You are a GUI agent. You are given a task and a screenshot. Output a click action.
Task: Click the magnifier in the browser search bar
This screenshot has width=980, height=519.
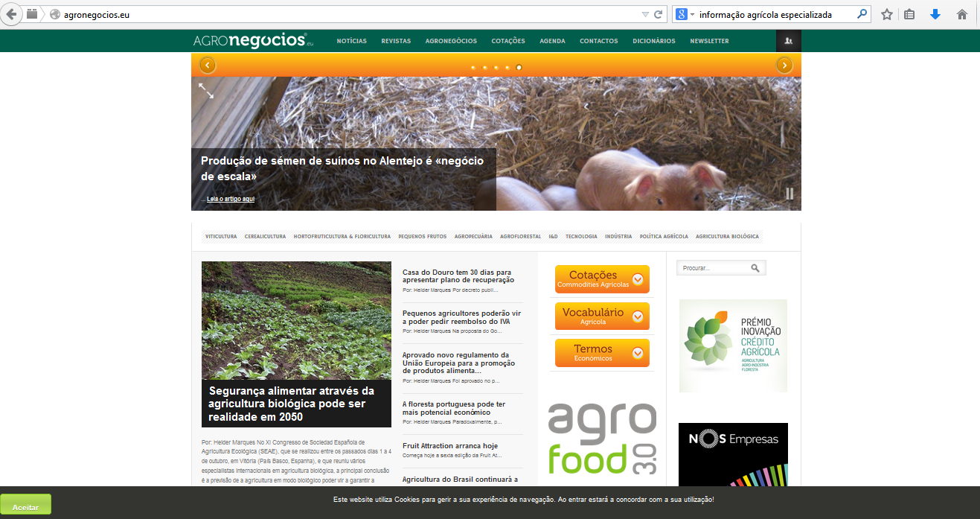click(862, 14)
